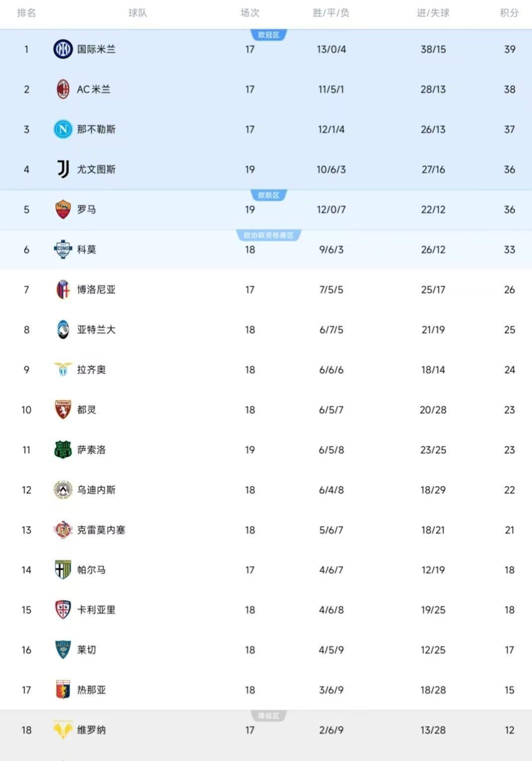This screenshot has width=532, height=761.
Task: Tap the Como club badge
Action: tap(63, 249)
